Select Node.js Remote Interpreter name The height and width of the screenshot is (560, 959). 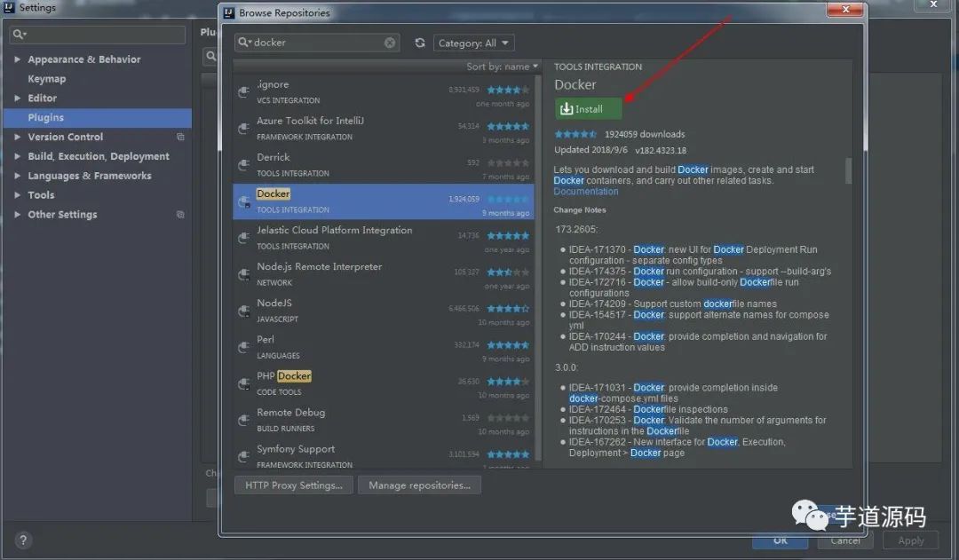[320, 267]
